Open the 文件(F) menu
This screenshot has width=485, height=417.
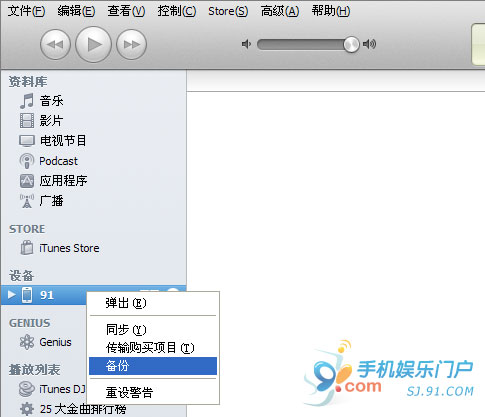[x=26, y=11]
